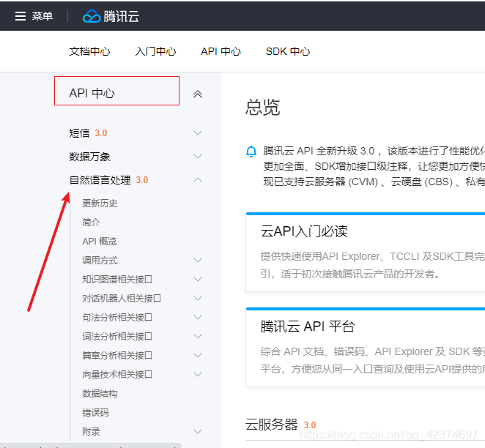This screenshot has width=485, height=448.
Task: Open the hamburger 菜单 icon
Action: coord(21,16)
